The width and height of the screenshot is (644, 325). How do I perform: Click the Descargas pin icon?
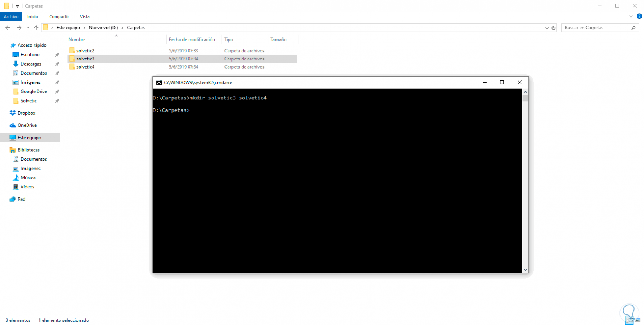pos(57,64)
